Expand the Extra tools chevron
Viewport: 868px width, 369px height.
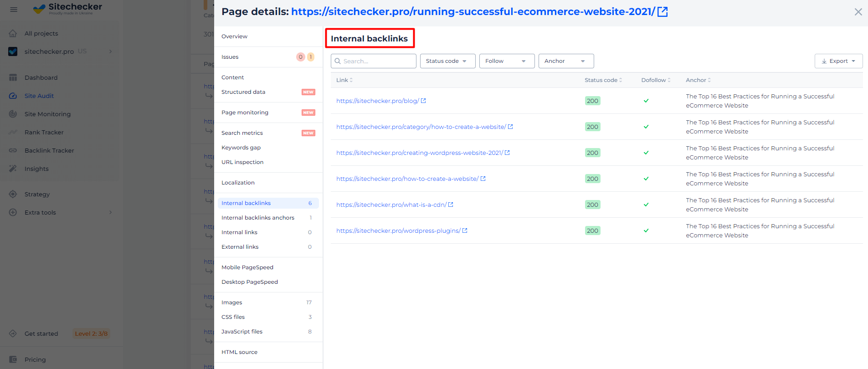(x=110, y=212)
